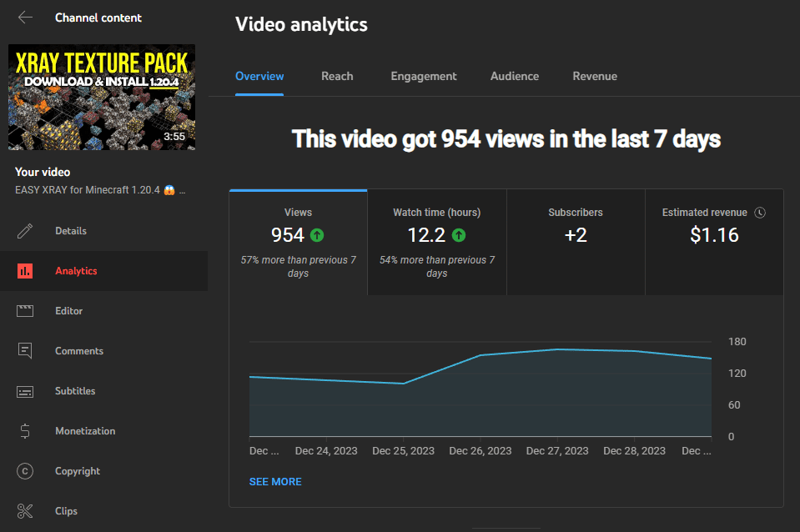Screen dimensions: 800x532
Task: Click the back arrow next to Channel content
Action: [x=25, y=18]
